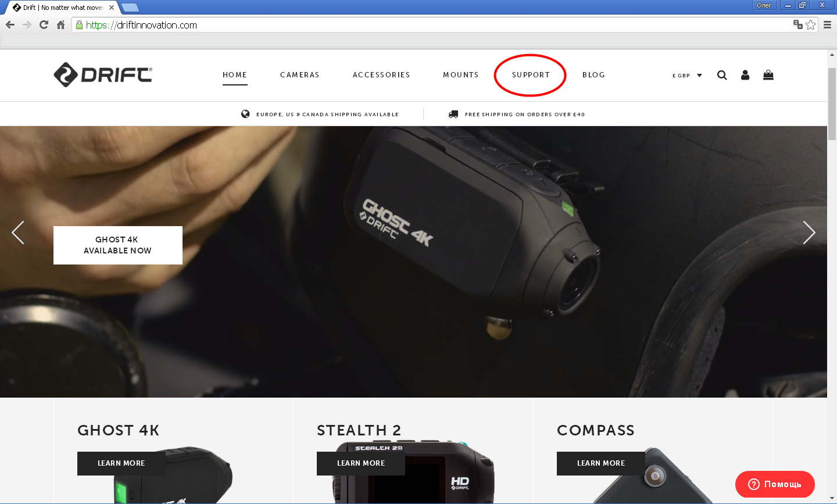The height and width of the screenshot is (504, 837).
Task: Click Free shipping on orders over £40 text
Action: coord(525,115)
